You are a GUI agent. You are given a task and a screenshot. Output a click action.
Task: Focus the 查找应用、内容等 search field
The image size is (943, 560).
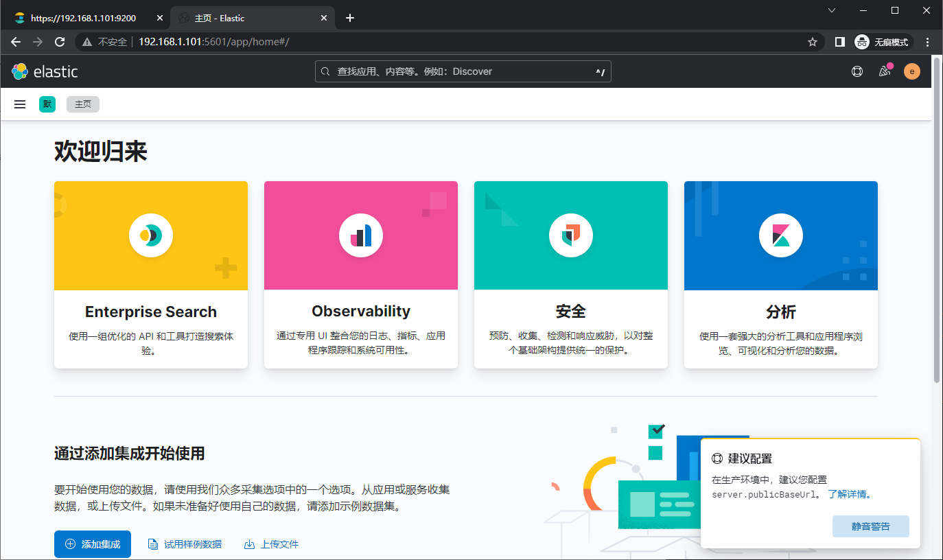pos(463,71)
